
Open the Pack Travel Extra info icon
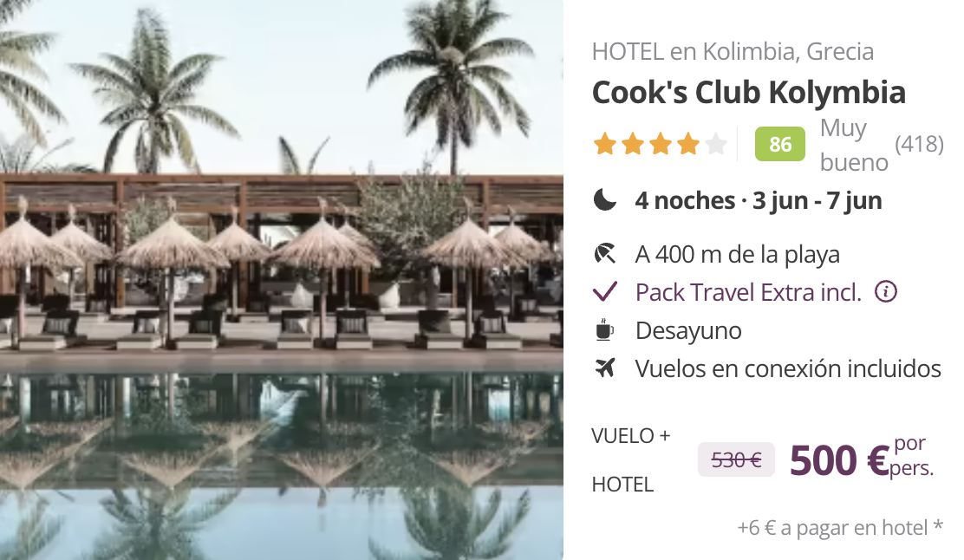(x=885, y=291)
